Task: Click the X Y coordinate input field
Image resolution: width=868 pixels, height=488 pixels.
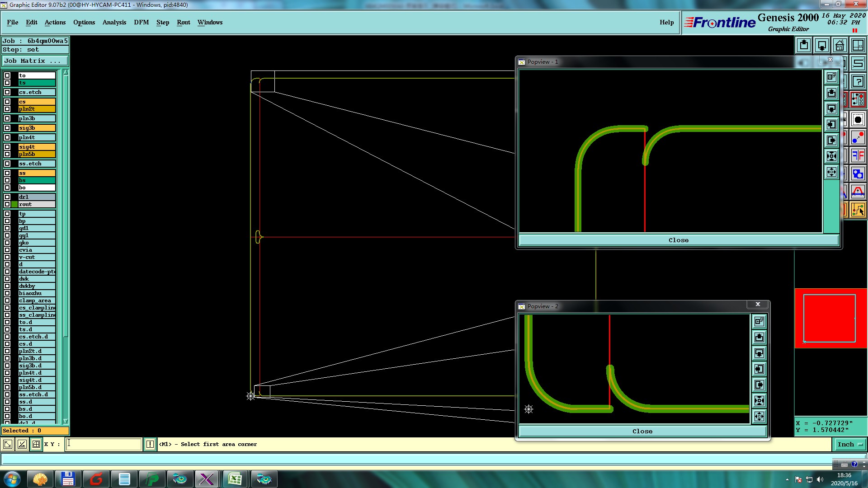Action: point(104,445)
